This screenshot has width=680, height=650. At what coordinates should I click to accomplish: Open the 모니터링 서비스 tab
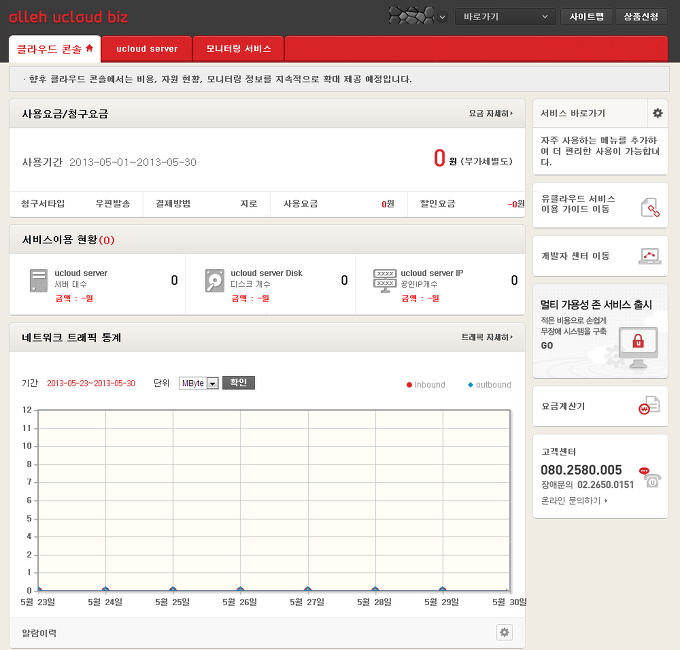click(x=239, y=49)
